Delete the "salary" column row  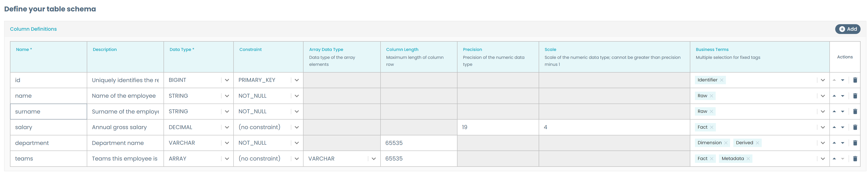855,127
